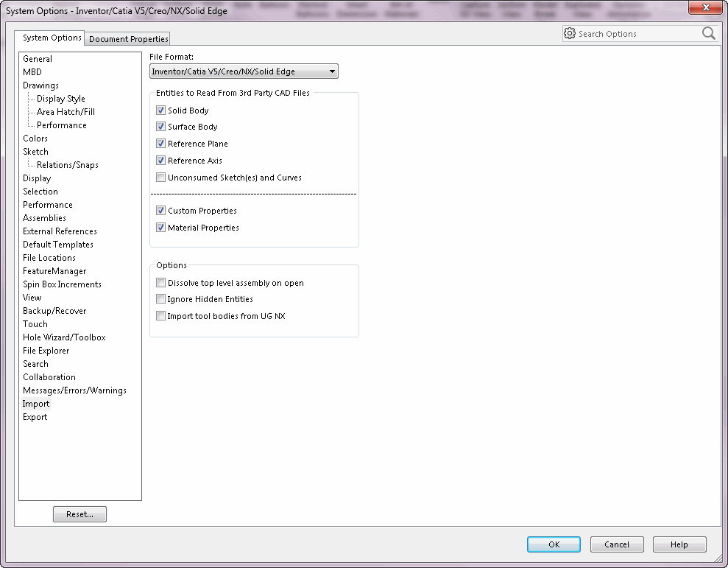Screen dimensions: 728x568
Task: Open Help for this dialog
Action: (x=679, y=544)
